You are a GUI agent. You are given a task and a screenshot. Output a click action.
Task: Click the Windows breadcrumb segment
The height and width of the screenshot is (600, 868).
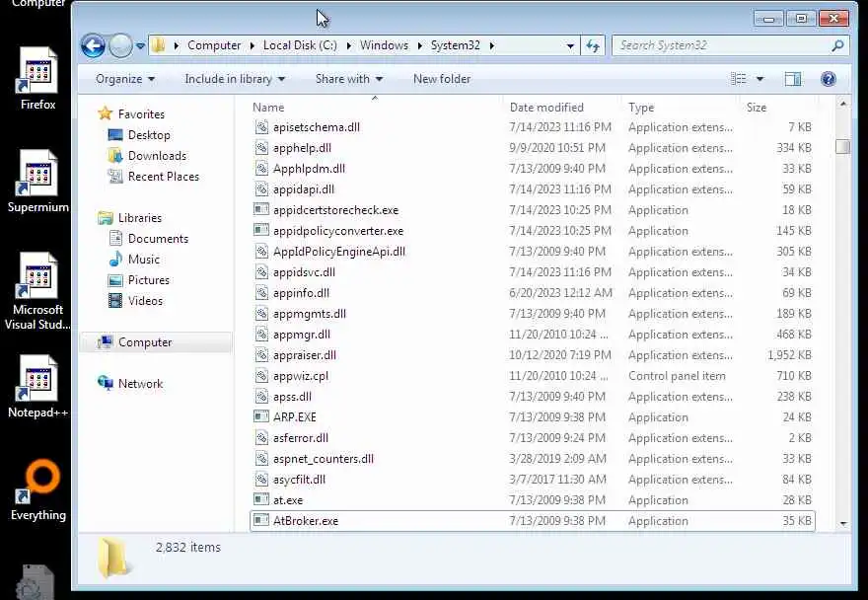point(384,45)
